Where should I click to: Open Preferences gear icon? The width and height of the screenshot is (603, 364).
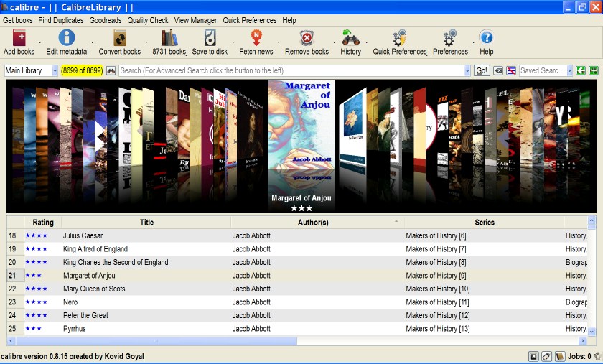[x=450, y=38]
